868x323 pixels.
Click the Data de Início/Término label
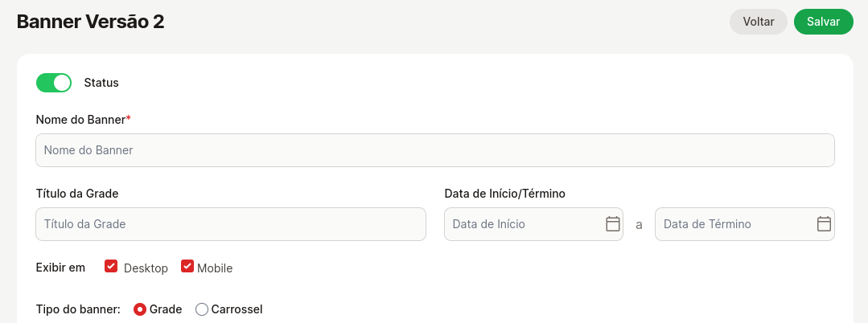[504, 194]
